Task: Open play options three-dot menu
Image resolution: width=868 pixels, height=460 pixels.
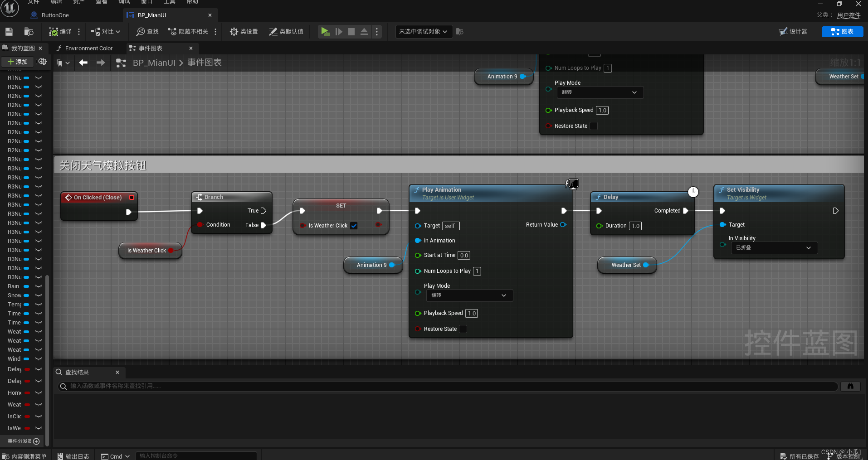Action: click(x=377, y=32)
